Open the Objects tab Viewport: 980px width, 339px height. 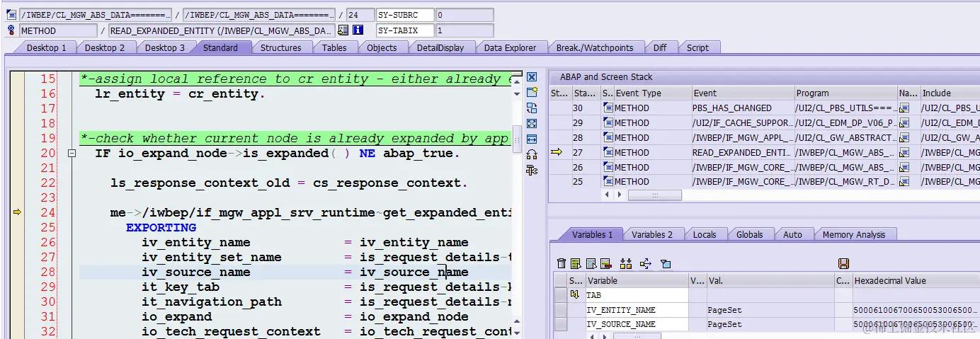pyautogui.click(x=382, y=47)
